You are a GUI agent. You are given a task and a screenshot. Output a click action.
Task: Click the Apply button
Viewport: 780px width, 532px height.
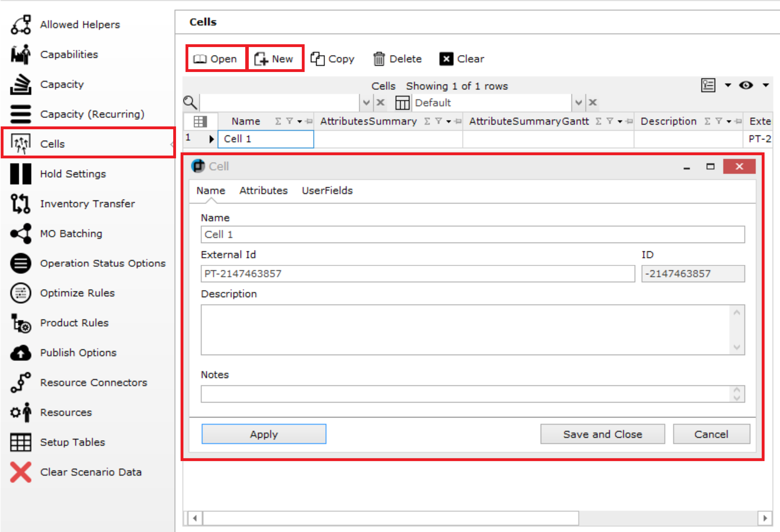pos(264,434)
